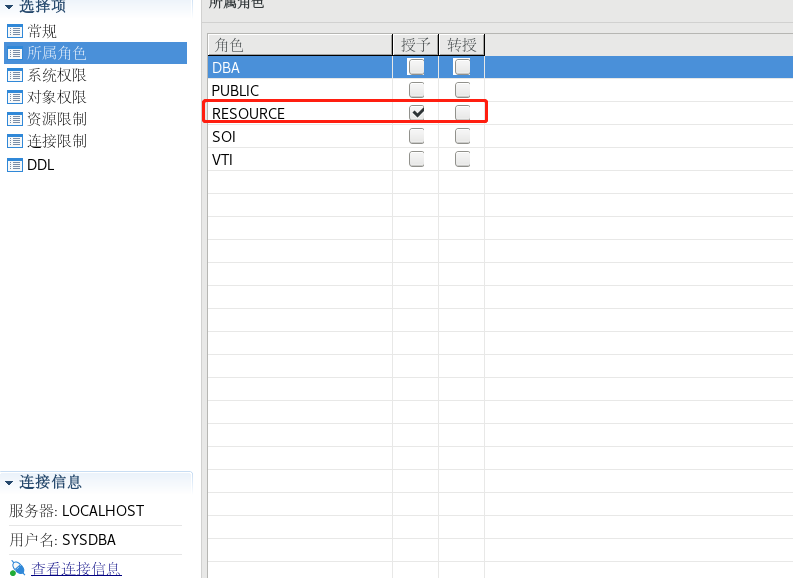Click the icon beside 资源限制
Image resolution: width=793 pixels, height=578 pixels.
coord(15,119)
